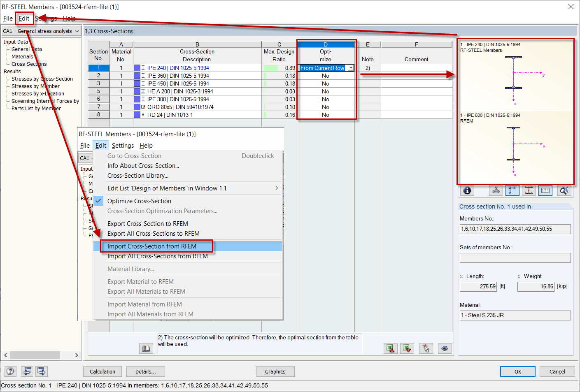Select Info About Cross-Section... menu entry
Screen dimensions: 580x392
pos(143,166)
